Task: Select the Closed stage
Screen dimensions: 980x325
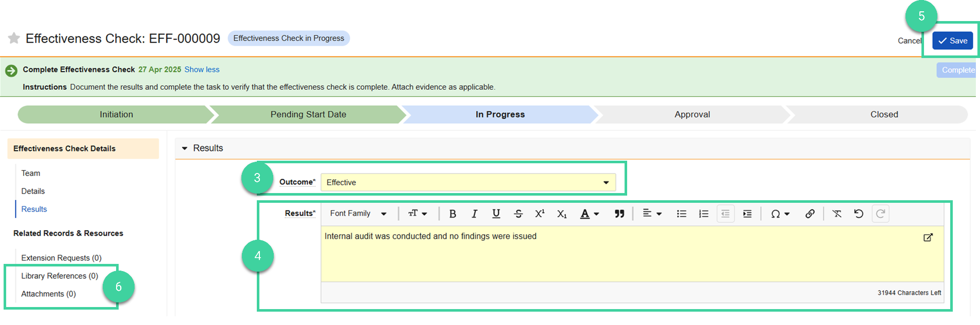Action: (x=884, y=114)
